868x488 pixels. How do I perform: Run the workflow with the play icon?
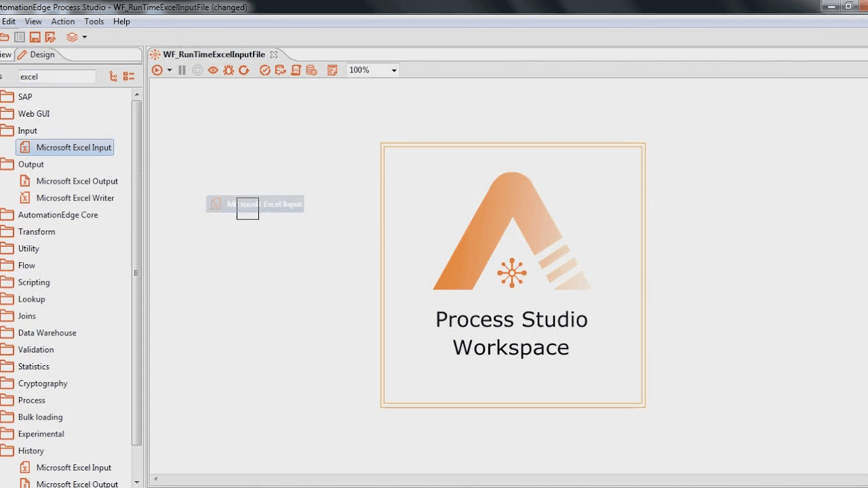point(157,70)
